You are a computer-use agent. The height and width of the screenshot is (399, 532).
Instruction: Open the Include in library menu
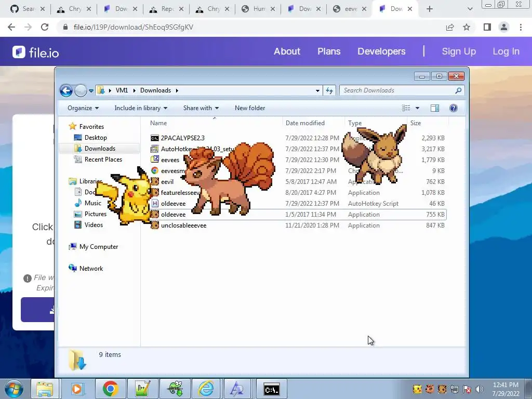141,108
